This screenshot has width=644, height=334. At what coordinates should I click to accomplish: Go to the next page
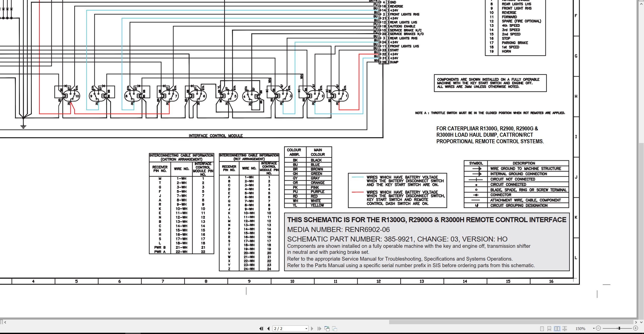click(x=312, y=328)
